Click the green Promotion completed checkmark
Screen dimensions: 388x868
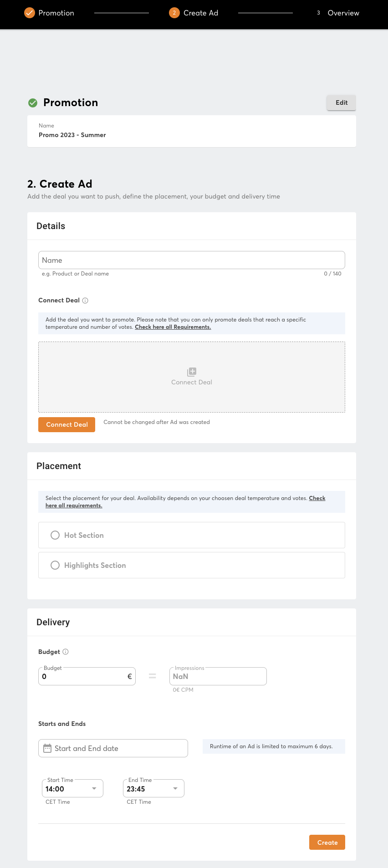coord(33,103)
